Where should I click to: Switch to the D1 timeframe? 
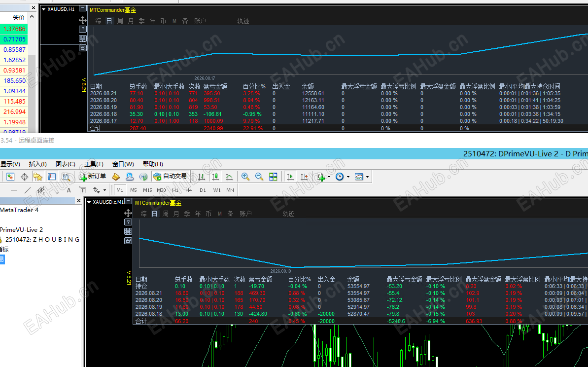(x=203, y=190)
